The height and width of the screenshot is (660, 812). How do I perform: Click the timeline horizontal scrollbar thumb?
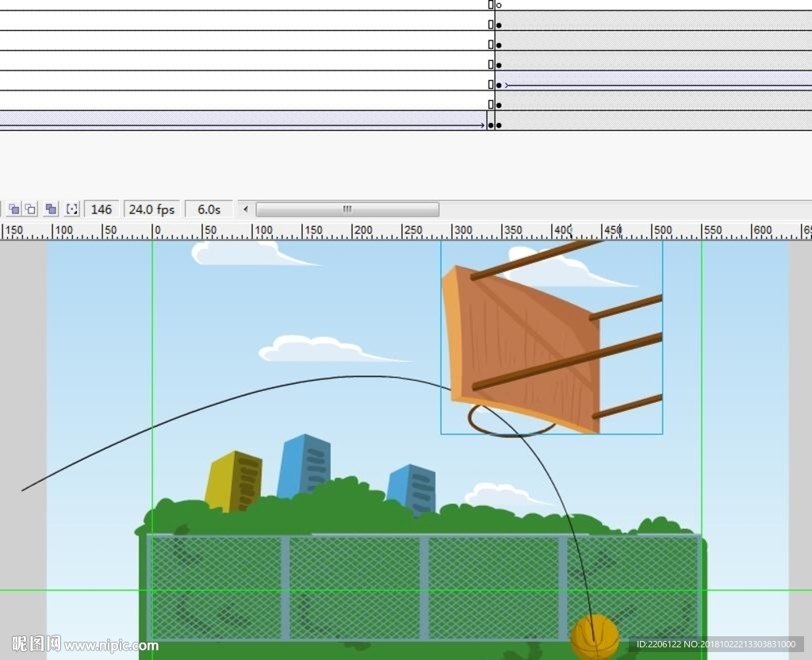click(x=347, y=209)
